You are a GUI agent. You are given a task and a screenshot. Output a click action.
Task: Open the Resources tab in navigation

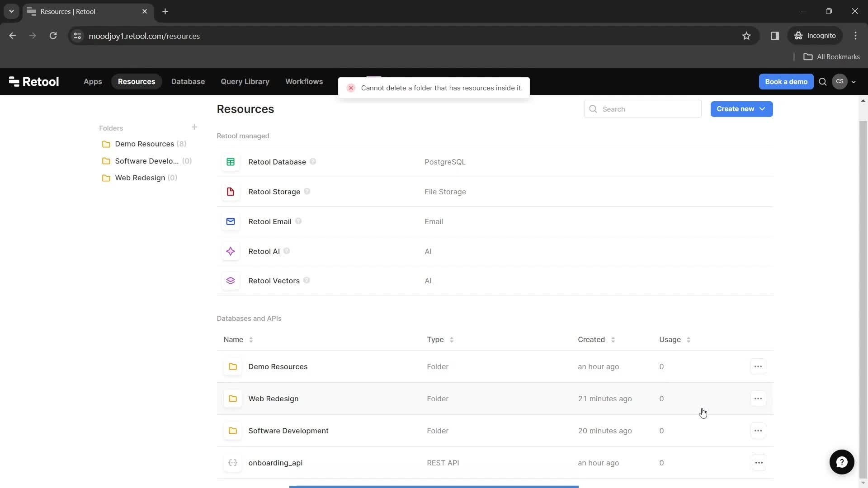pos(137,81)
